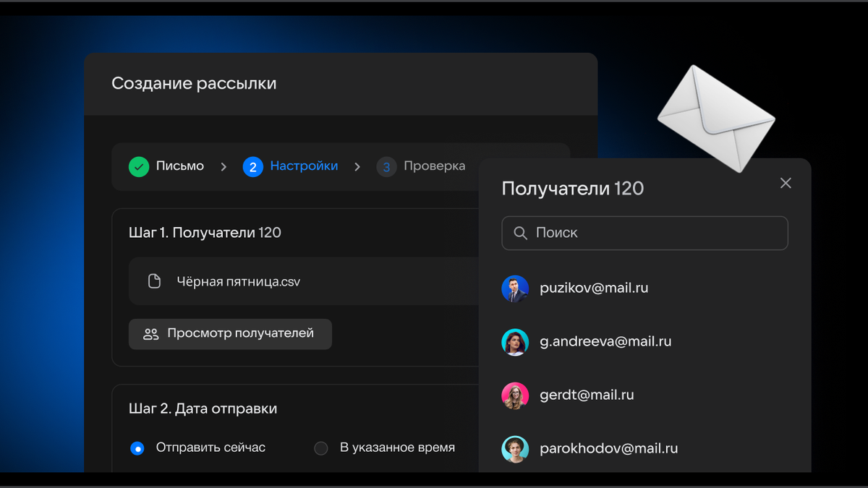Go to the Проверка step
The width and height of the screenshot is (868, 488).
point(435,166)
